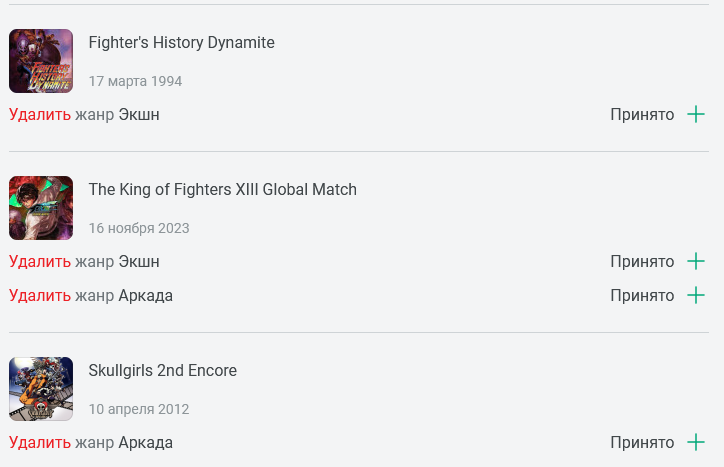Open the Fighter's History Dynamite cover thumbnail
Image resolution: width=724 pixels, height=467 pixels.
tap(41, 61)
